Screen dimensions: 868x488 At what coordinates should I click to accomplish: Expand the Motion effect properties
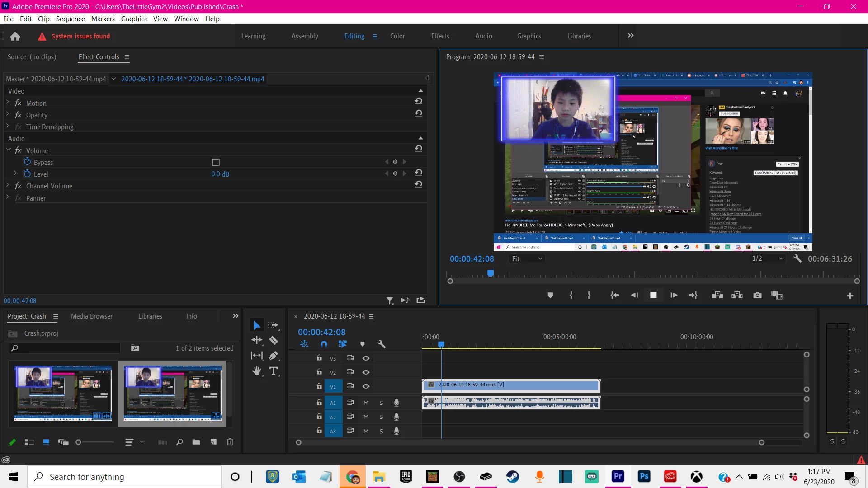(x=8, y=103)
